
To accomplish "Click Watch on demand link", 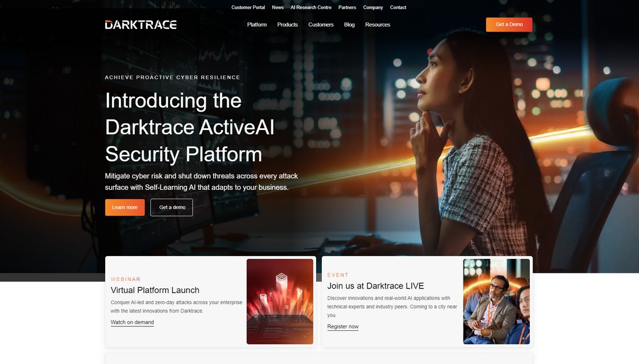I will [x=132, y=322].
